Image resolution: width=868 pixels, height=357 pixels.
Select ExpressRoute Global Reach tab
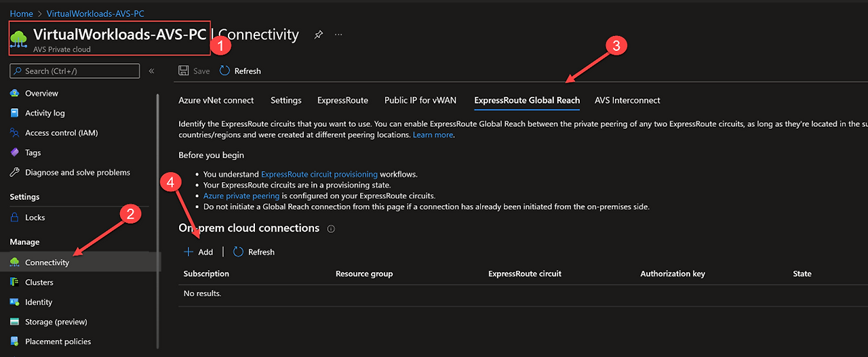(x=527, y=100)
